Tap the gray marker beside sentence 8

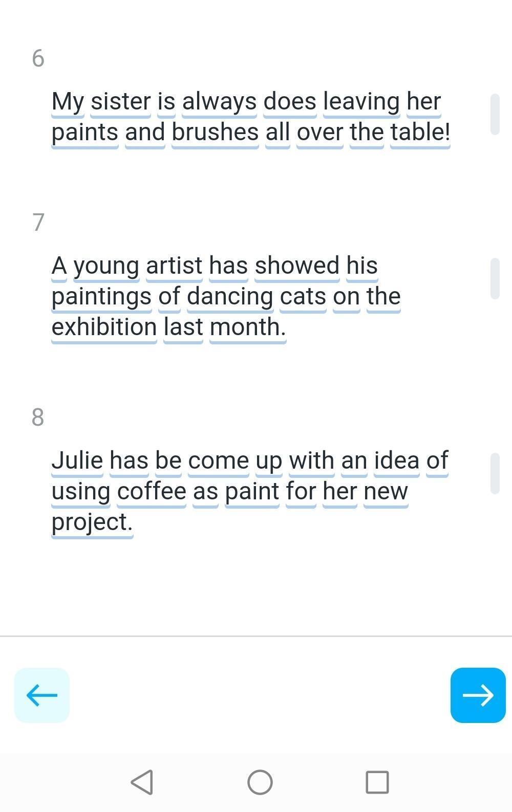(x=495, y=473)
